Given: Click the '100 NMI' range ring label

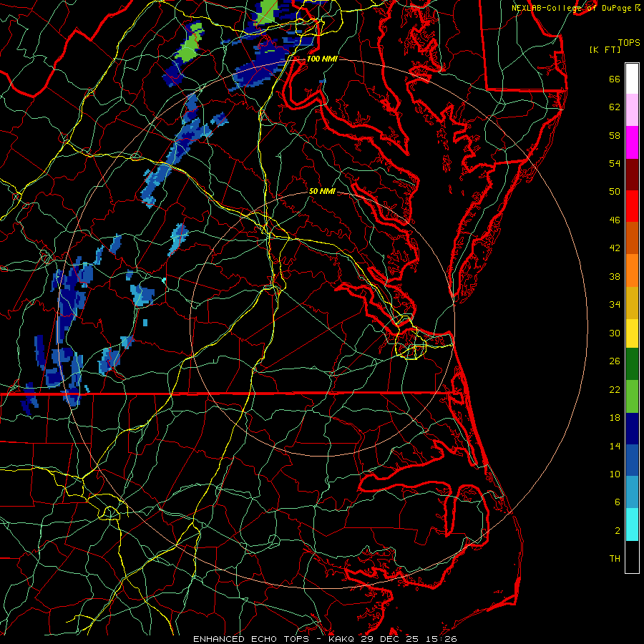Looking at the screenshot, I should pos(322,59).
